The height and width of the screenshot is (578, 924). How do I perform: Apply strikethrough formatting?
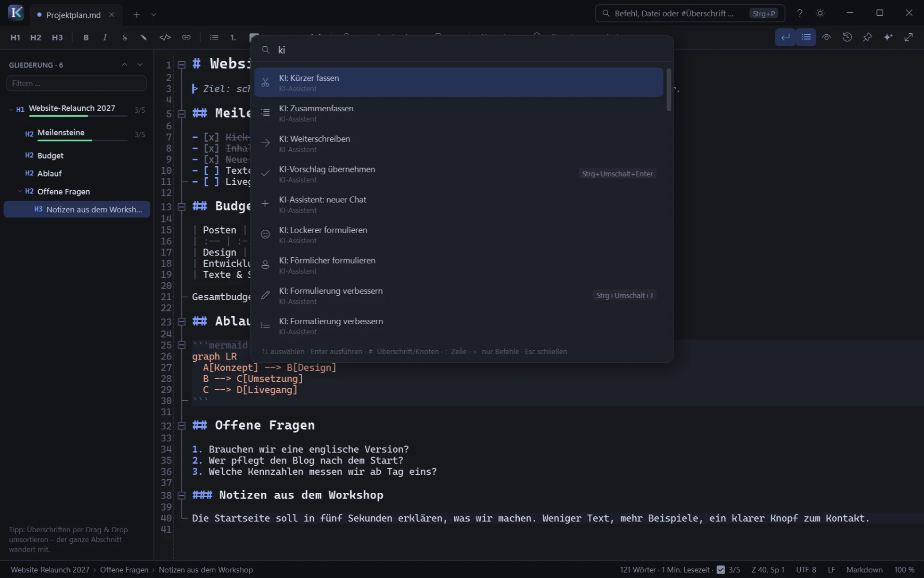point(125,38)
